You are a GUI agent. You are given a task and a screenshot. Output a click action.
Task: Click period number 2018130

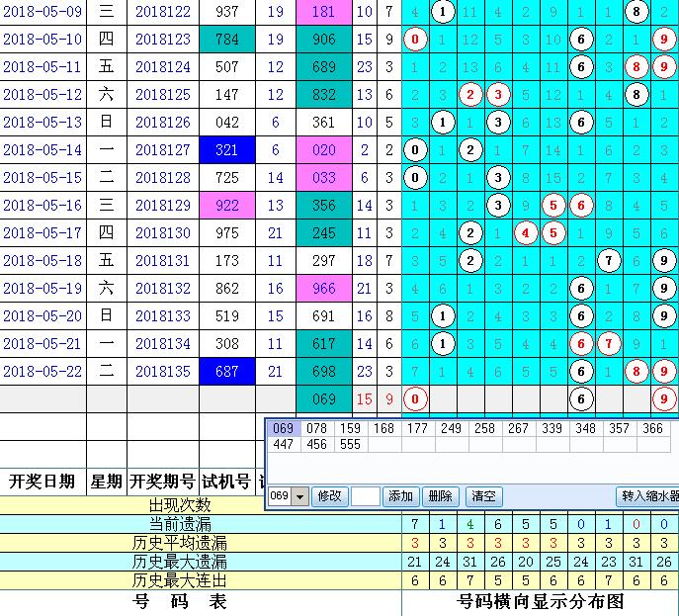[x=163, y=233]
